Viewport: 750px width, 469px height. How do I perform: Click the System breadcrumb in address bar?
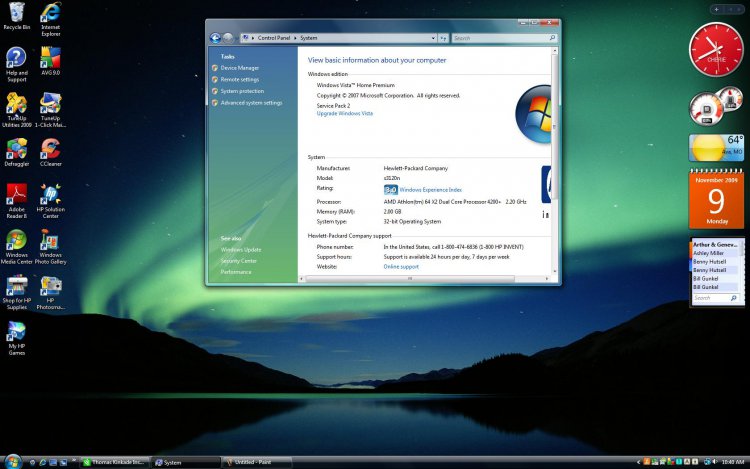point(309,38)
